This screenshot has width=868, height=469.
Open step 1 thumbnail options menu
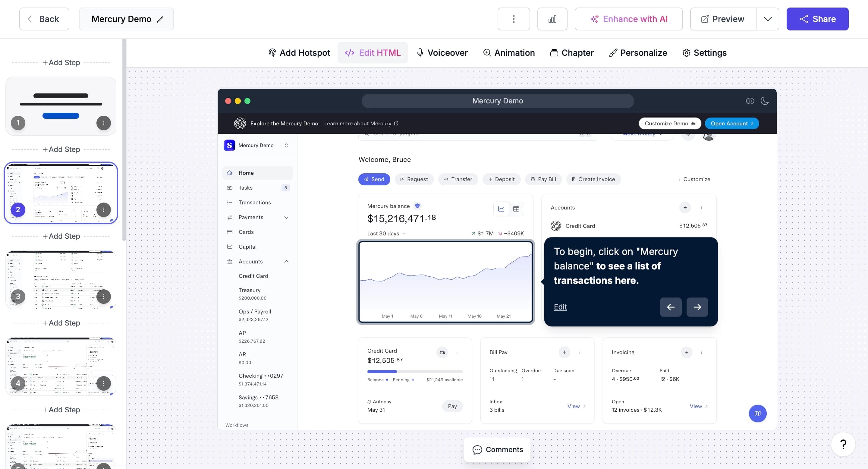[x=103, y=123]
